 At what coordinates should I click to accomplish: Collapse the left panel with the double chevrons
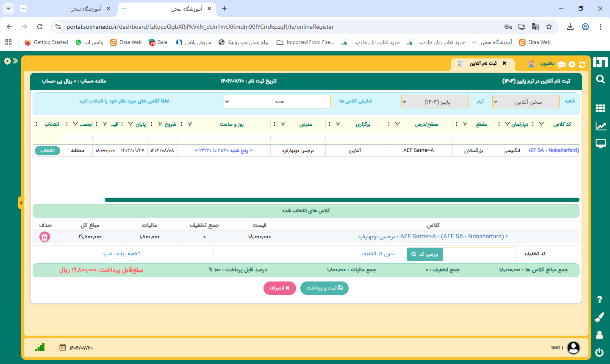tap(16, 61)
